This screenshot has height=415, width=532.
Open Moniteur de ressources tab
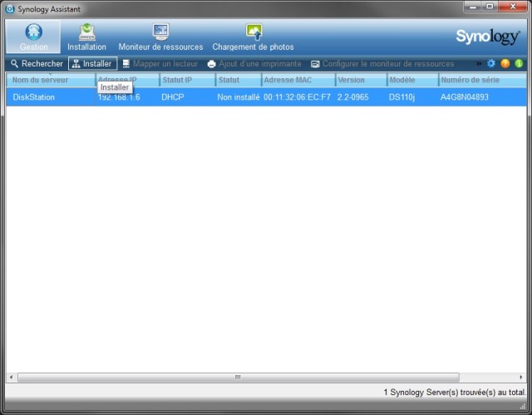(160, 37)
